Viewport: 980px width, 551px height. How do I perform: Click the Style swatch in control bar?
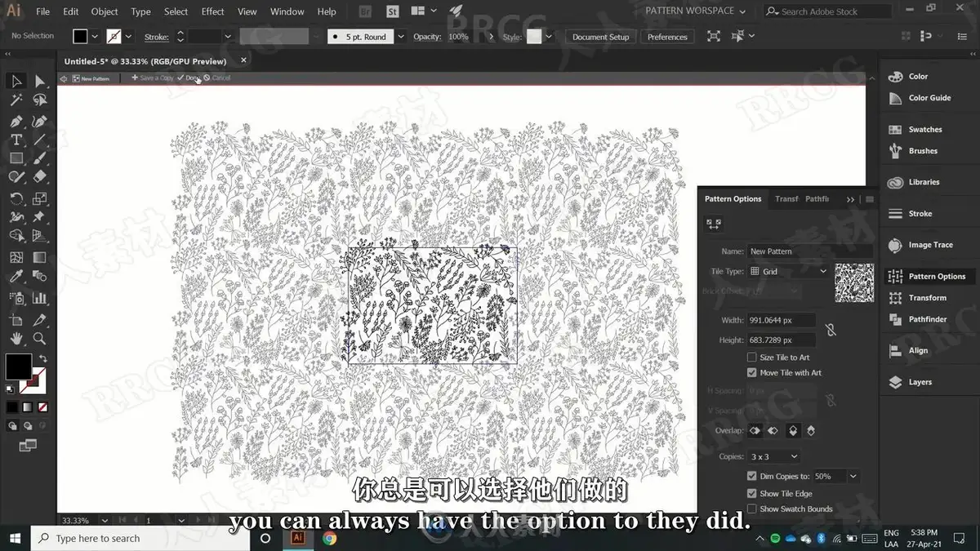coord(534,37)
